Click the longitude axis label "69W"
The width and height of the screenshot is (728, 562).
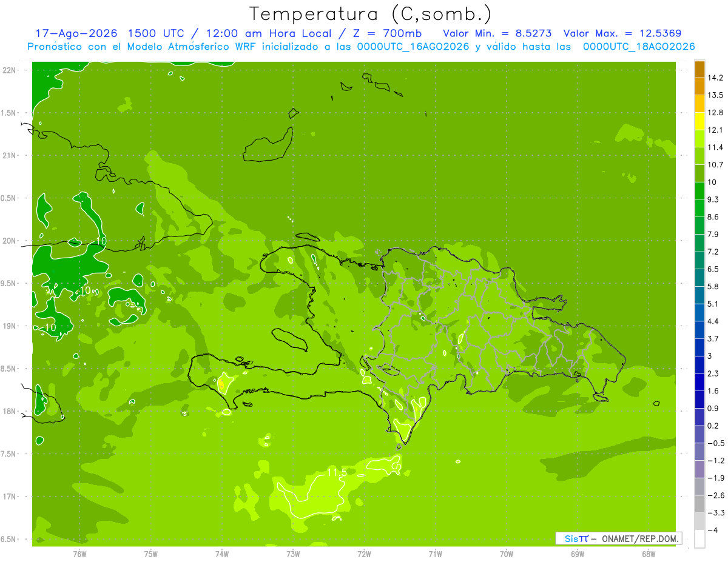coord(578,554)
